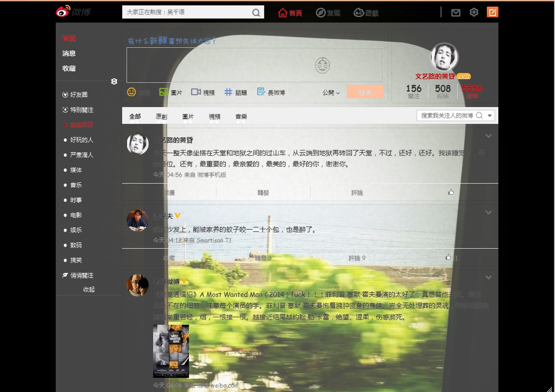Click 潘采夫 avatar in feed
Screen dimensions: 555x392
[138, 220]
